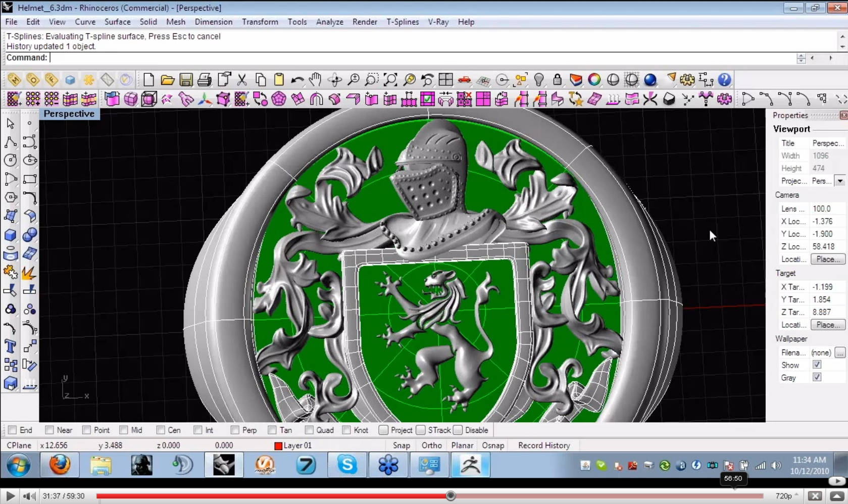The height and width of the screenshot is (504, 848).
Task: Open the T-Splines menu
Action: pos(402,22)
